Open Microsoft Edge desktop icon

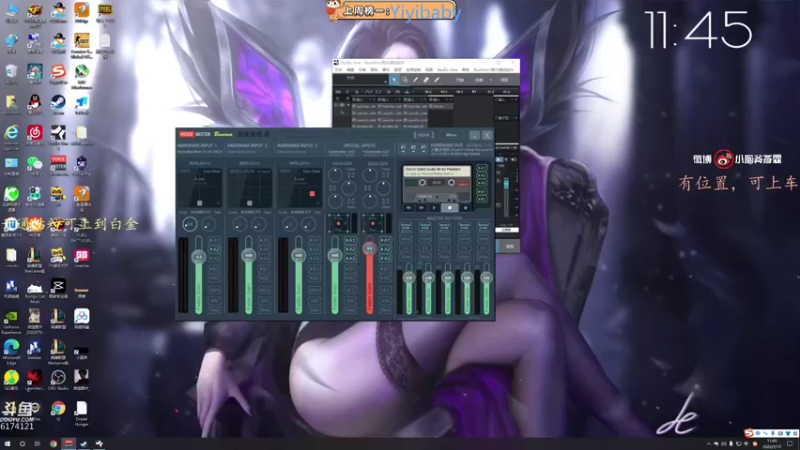11,349
